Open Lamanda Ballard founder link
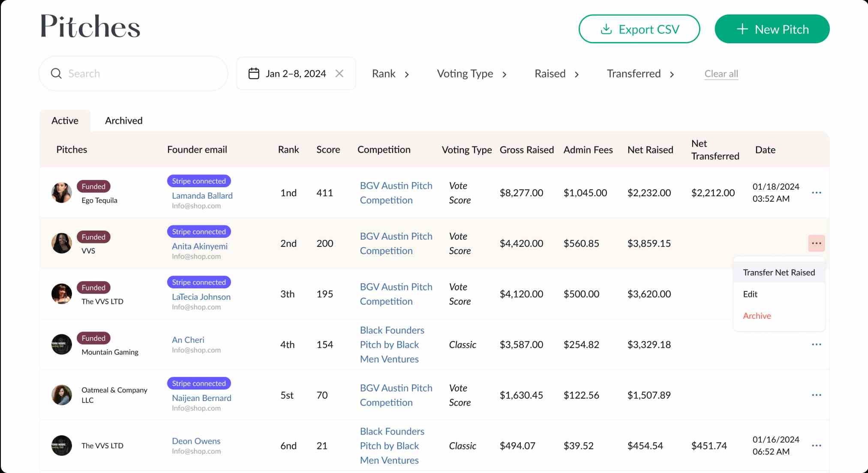The height and width of the screenshot is (473, 868). tap(202, 195)
